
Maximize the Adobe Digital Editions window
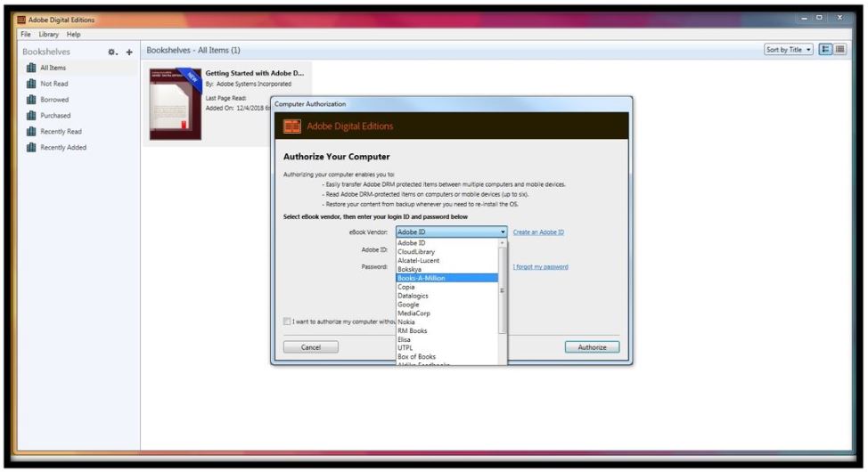click(x=819, y=19)
